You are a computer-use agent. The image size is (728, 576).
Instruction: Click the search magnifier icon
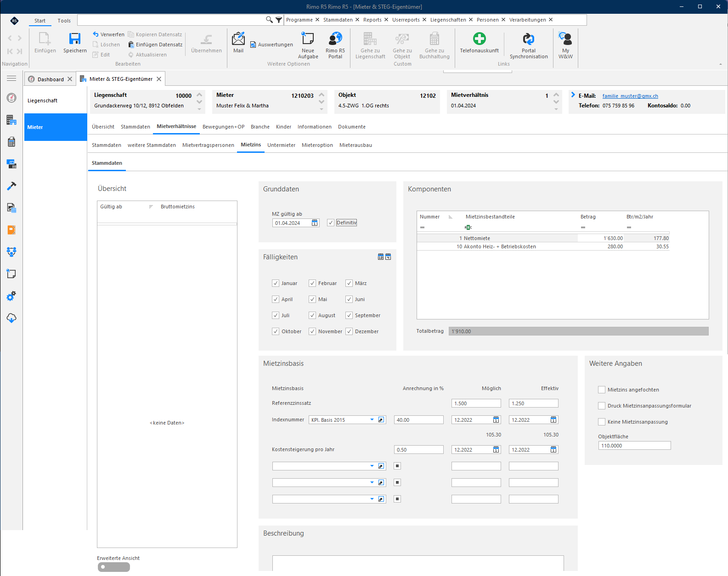270,20
